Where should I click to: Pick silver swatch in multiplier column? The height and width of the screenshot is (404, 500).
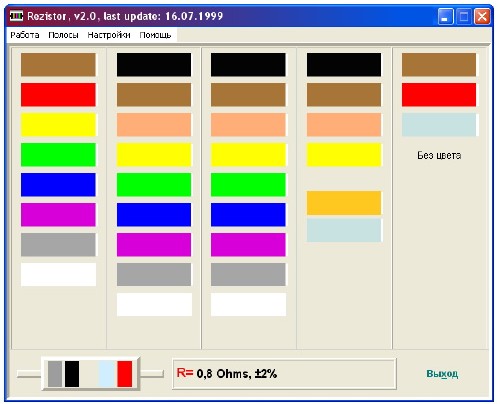pyautogui.click(x=344, y=230)
